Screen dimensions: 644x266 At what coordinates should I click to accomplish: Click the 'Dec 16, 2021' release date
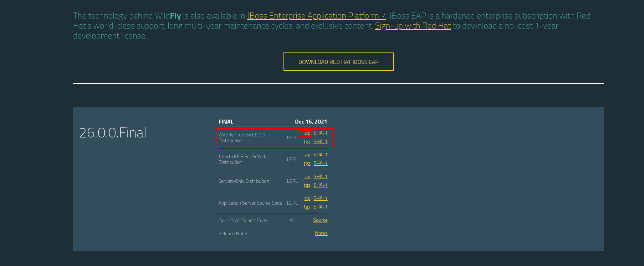[x=311, y=122]
